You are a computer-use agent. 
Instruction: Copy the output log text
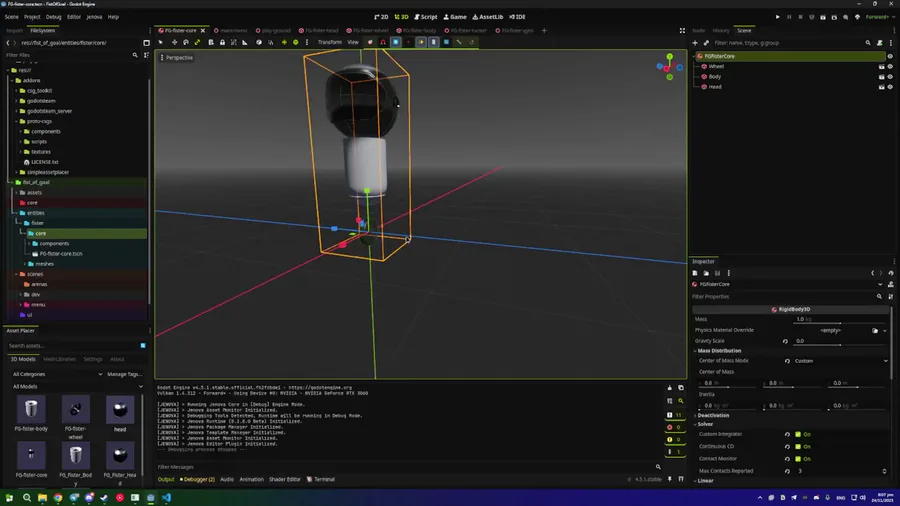681,388
